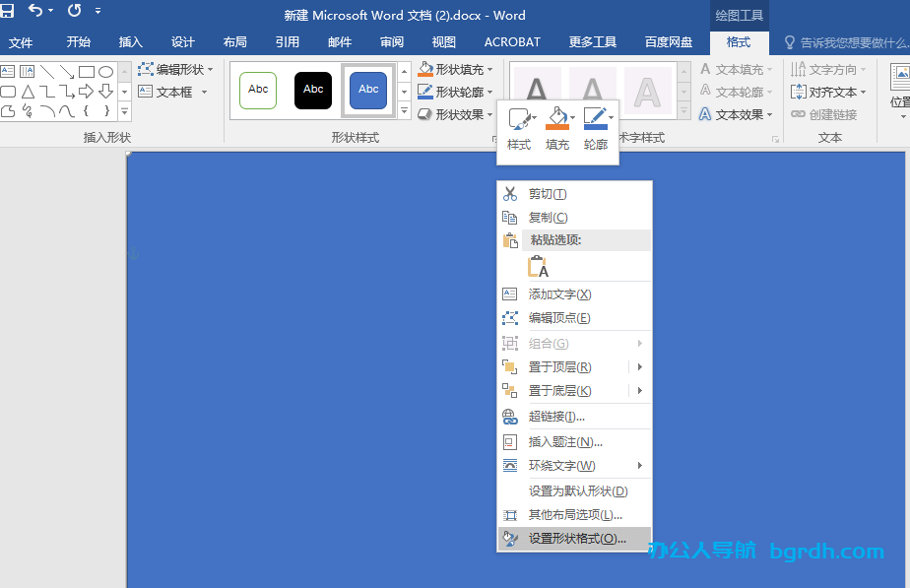Choose the oval shape in gallery
This screenshot has height=588, width=910.
(105, 71)
